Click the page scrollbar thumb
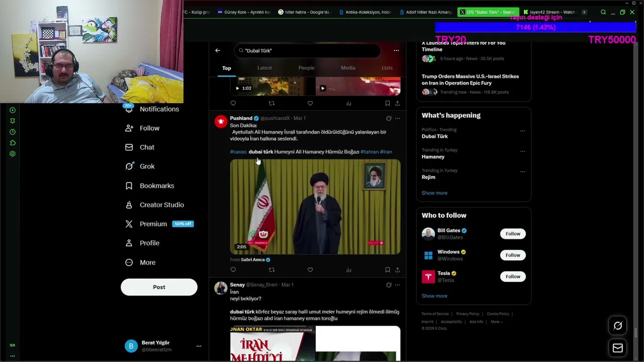The height and width of the screenshot is (362, 644). [x=636, y=332]
